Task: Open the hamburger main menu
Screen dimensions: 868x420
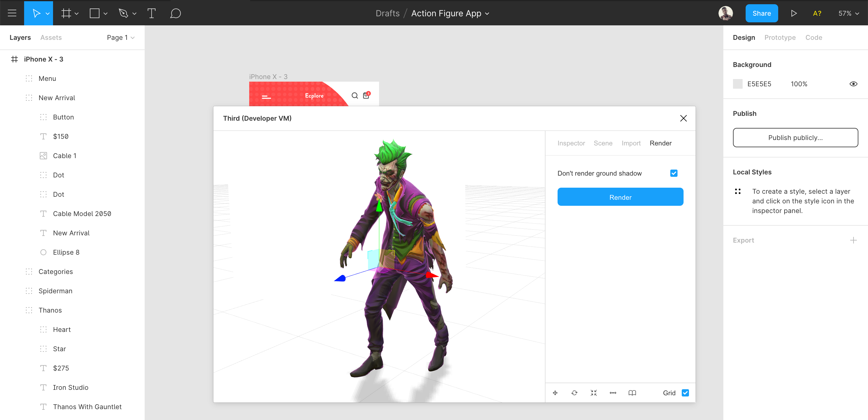Action: click(x=12, y=13)
